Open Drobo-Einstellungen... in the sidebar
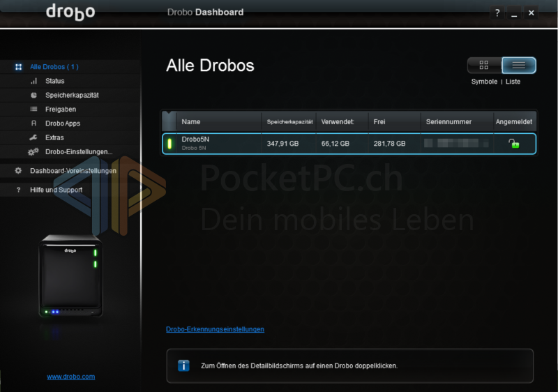Viewport: 558px width, 392px height. click(x=79, y=152)
